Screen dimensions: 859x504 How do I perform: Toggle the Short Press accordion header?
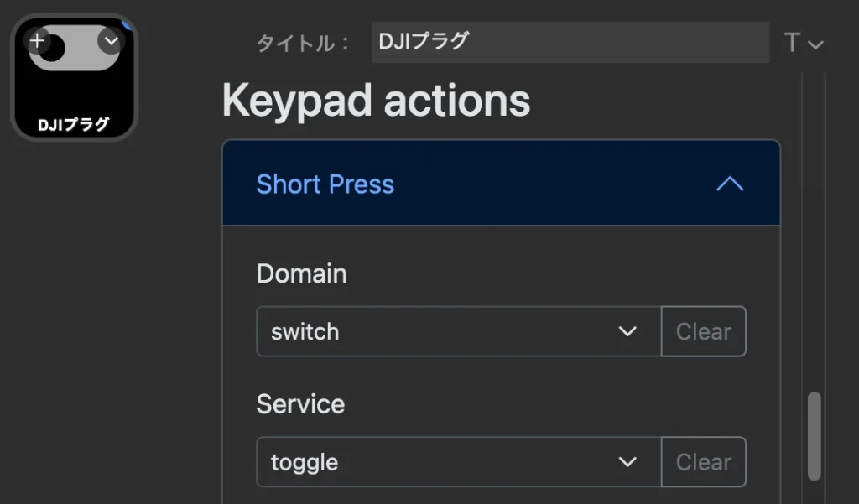click(x=501, y=183)
